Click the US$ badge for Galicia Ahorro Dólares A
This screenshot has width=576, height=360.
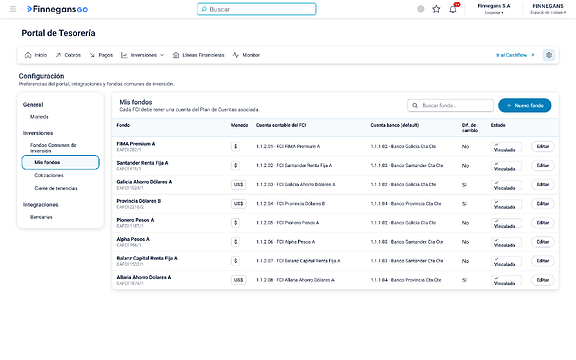coord(238,184)
